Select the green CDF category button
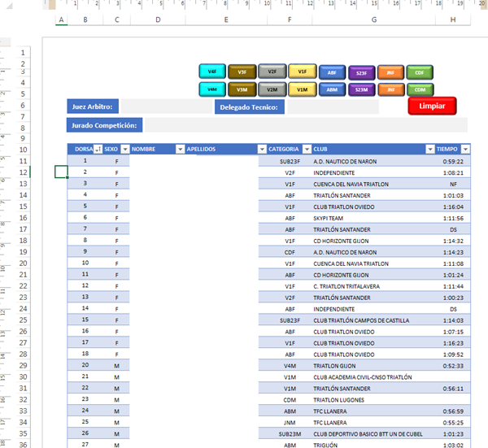 pos(420,72)
